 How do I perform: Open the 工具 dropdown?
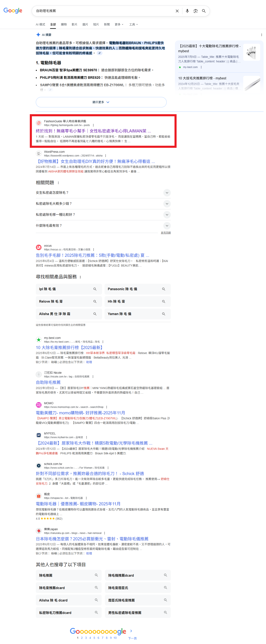click(x=133, y=24)
